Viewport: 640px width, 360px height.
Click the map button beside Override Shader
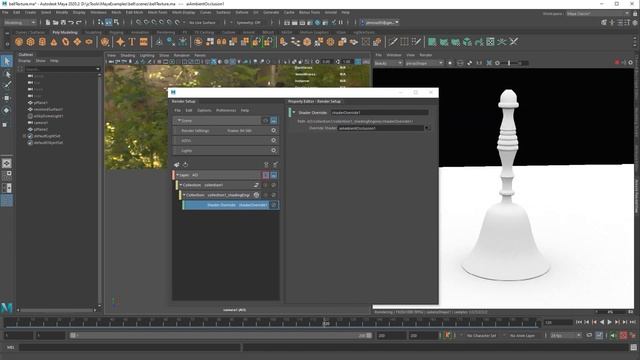point(427,128)
